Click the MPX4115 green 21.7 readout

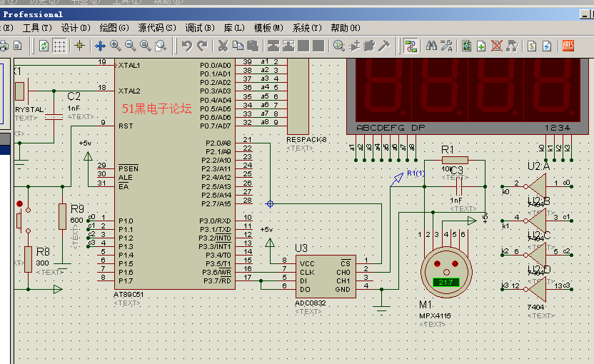(446, 282)
